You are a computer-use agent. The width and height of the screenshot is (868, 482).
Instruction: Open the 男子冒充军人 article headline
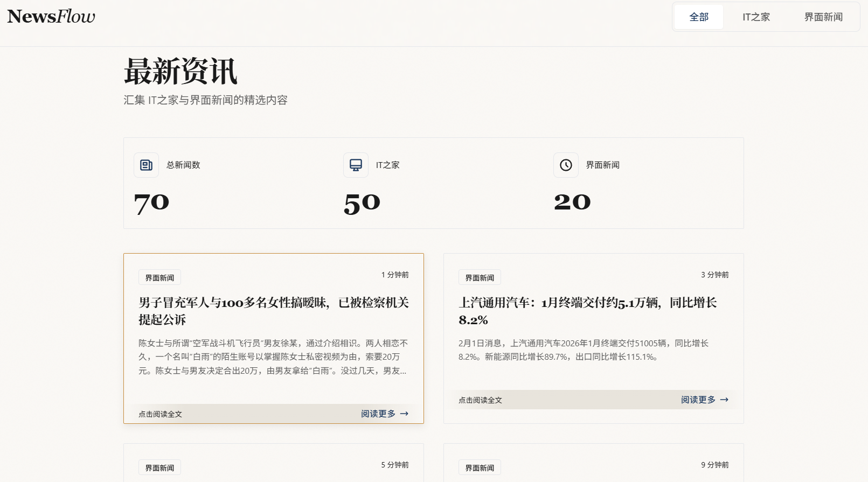tap(273, 311)
